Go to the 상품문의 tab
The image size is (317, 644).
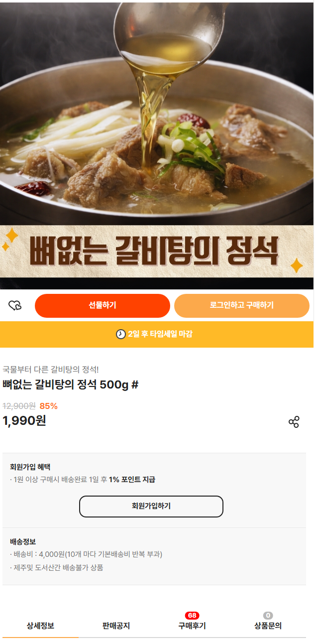(x=268, y=626)
